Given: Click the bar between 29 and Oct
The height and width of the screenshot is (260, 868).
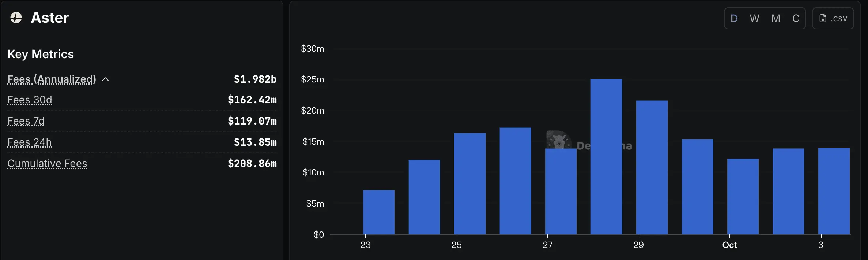Looking at the screenshot, I should point(697,187).
